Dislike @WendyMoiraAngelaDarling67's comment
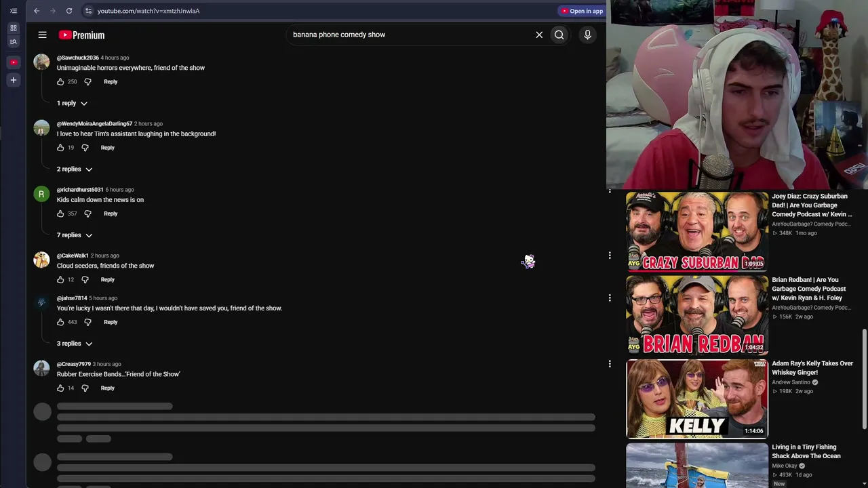Image resolution: width=868 pixels, height=488 pixels. point(85,148)
